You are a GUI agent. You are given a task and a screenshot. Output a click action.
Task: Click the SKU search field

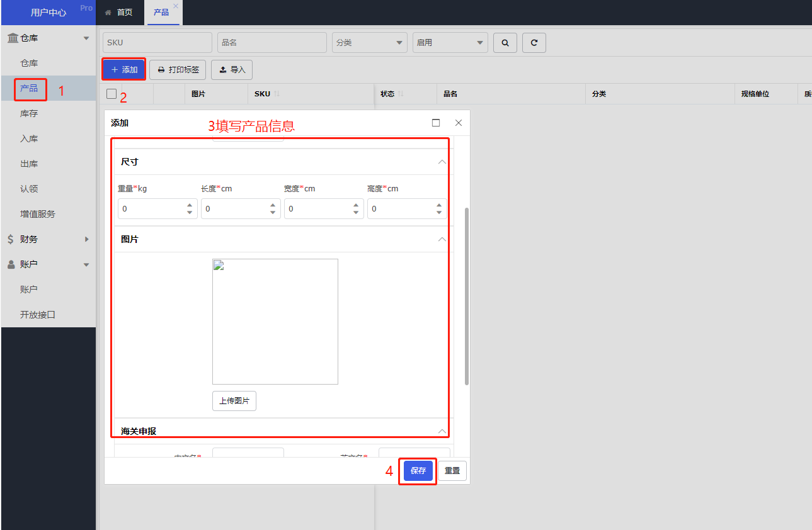(x=157, y=43)
